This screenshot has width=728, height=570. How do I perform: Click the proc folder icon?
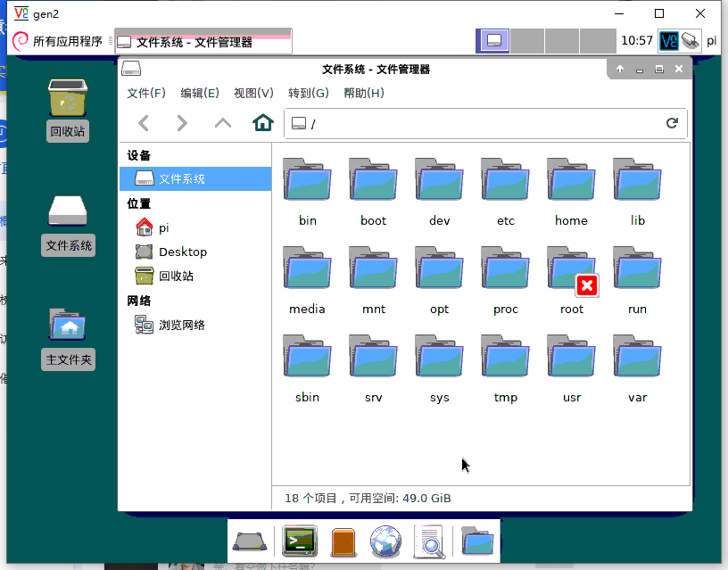pos(505,268)
